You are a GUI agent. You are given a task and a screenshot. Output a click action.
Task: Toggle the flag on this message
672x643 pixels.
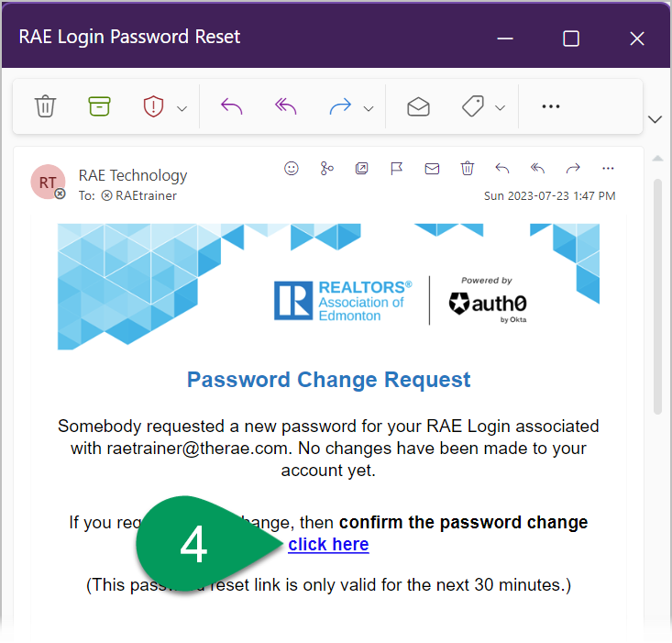(x=397, y=168)
